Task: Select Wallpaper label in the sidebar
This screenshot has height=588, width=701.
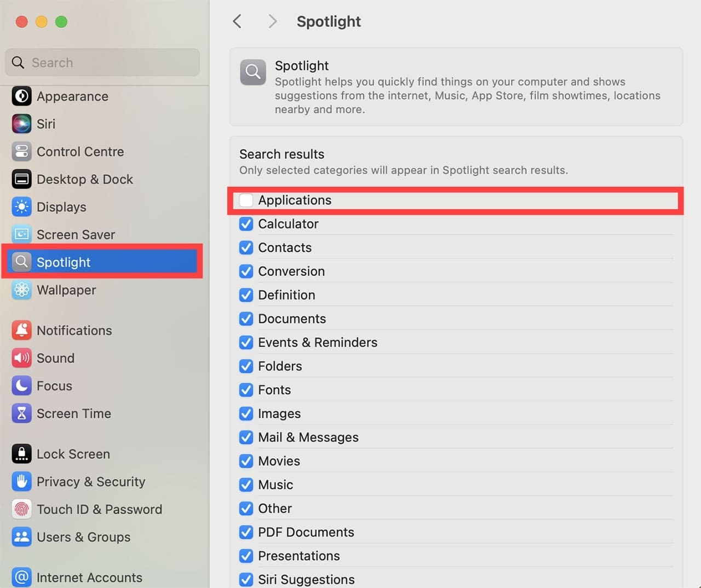Action: point(66,290)
